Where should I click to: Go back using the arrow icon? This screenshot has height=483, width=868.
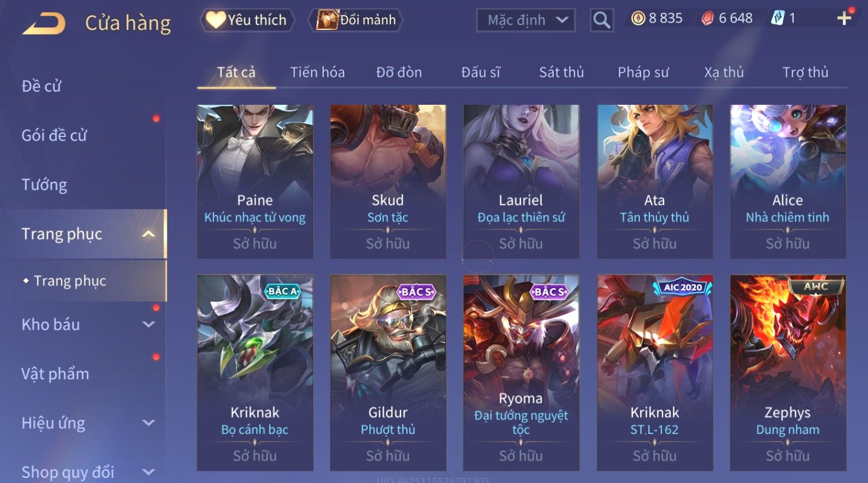44,24
